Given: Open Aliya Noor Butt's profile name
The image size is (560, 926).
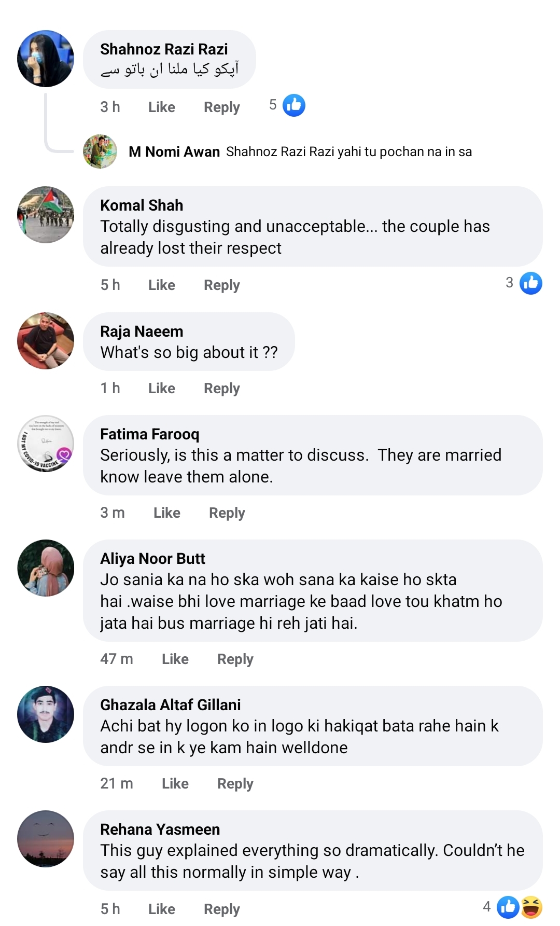Looking at the screenshot, I should click(x=153, y=559).
